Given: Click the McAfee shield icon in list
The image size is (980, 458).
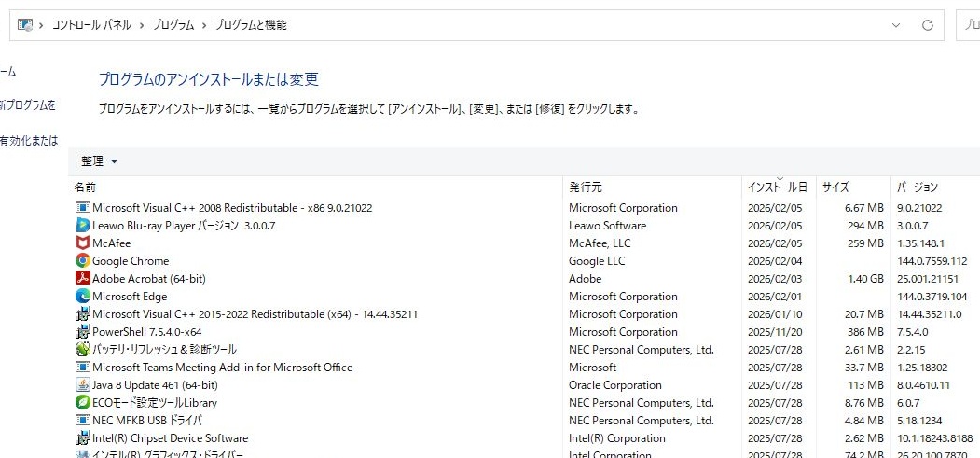Looking at the screenshot, I should (x=82, y=243).
